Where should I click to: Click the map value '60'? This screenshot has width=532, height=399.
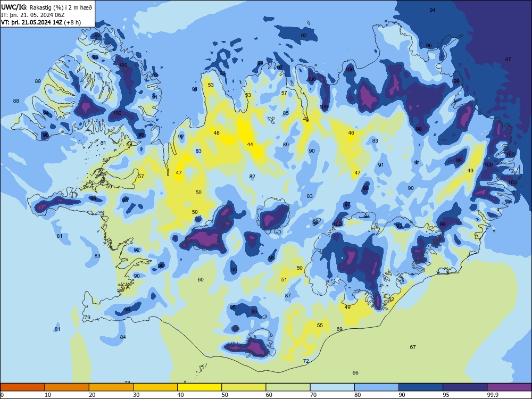tap(201, 280)
